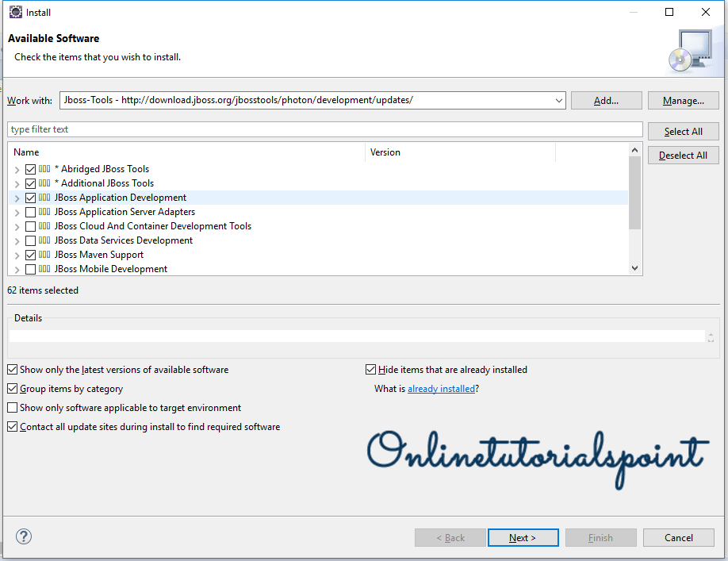Viewport: 728px width, 561px height.
Task: Uncheck Group items by category
Action: click(x=12, y=388)
